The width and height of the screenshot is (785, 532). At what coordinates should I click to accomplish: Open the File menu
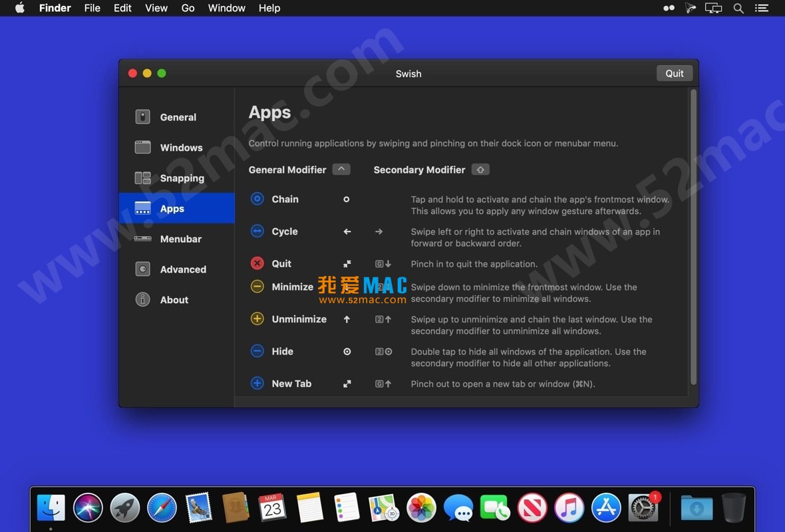(92, 8)
